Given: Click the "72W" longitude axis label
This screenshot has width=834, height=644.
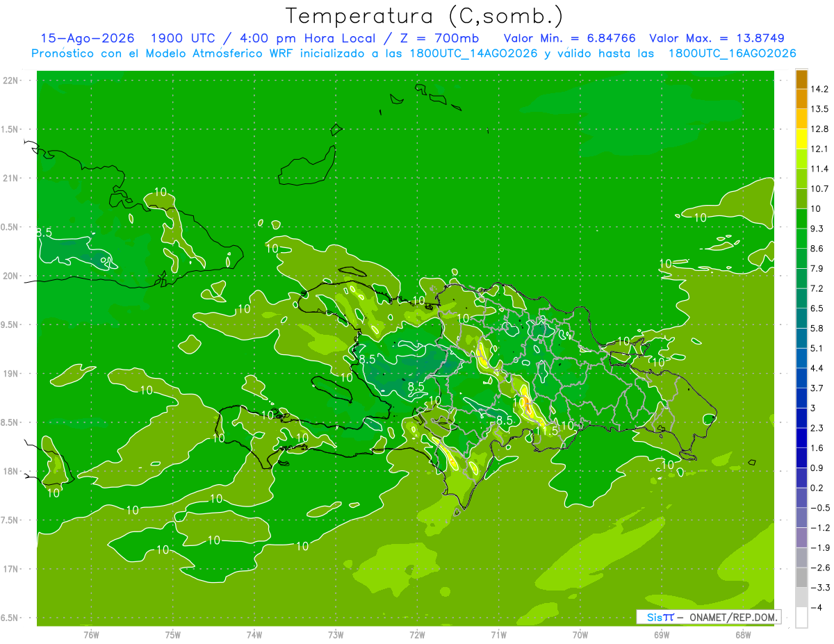Looking at the screenshot, I should point(417,635).
